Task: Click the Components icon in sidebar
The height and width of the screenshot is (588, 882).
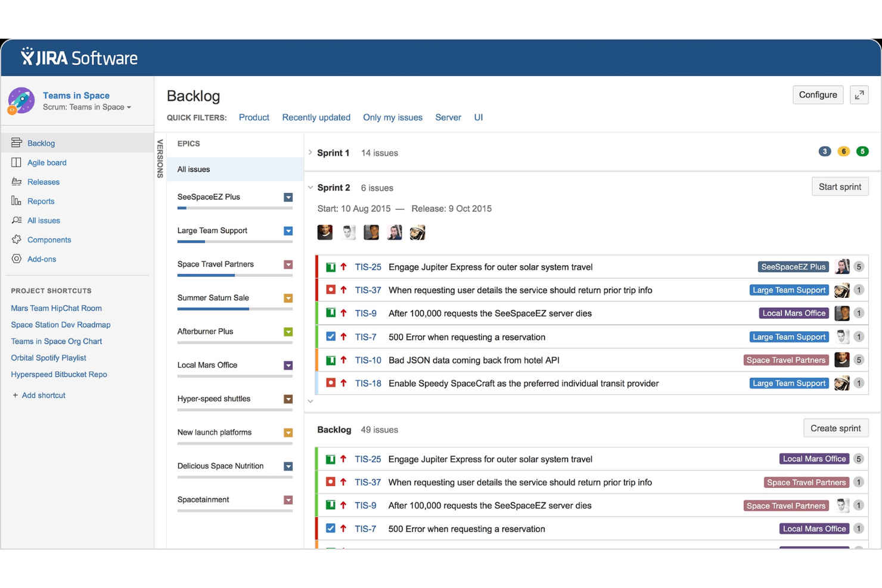Action: pos(16,239)
